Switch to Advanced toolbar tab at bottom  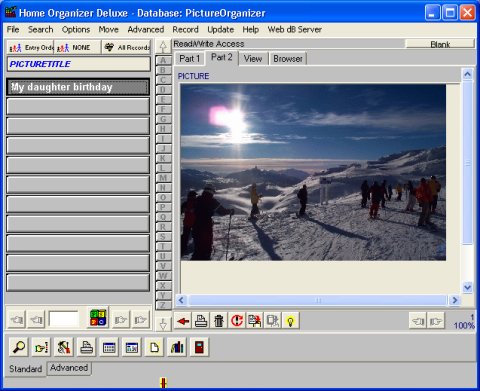[x=69, y=368]
